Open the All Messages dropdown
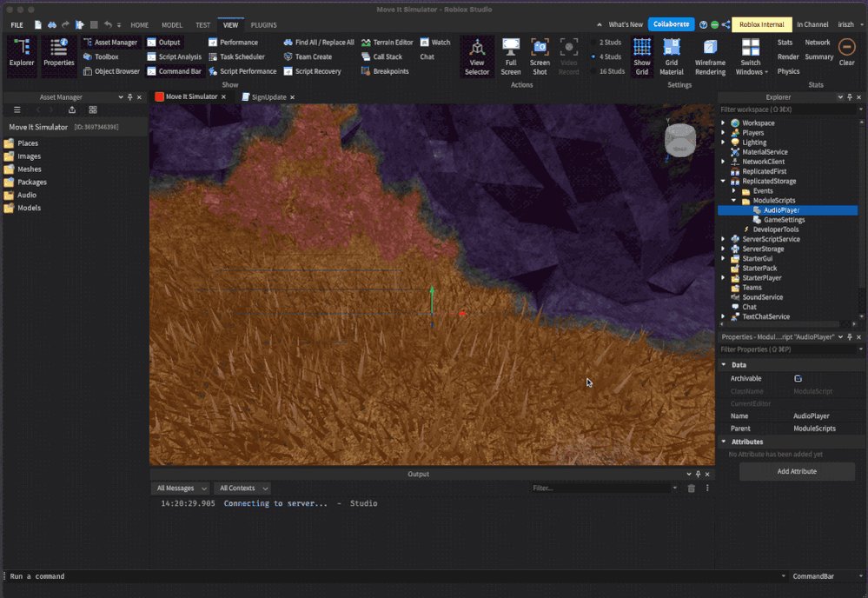Image resolution: width=868 pixels, height=598 pixels. click(x=181, y=488)
